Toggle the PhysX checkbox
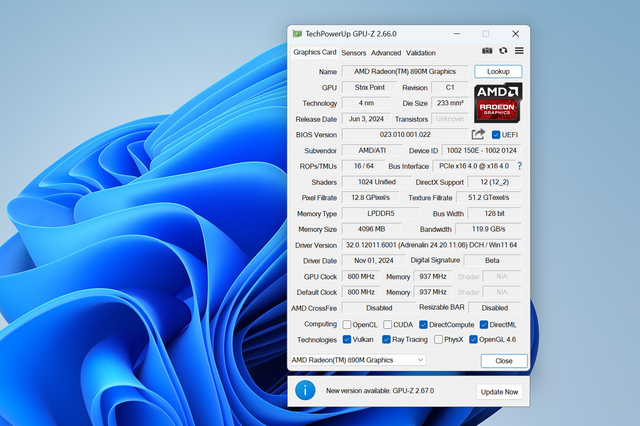The height and width of the screenshot is (426, 640). click(x=438, y=339)
